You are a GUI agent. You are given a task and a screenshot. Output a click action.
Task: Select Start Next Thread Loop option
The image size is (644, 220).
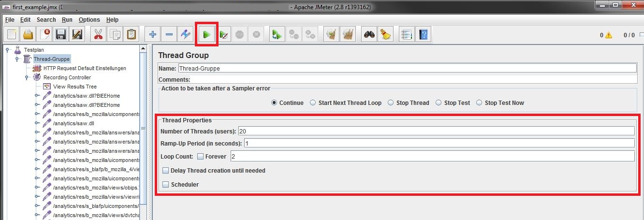[313, 103]
